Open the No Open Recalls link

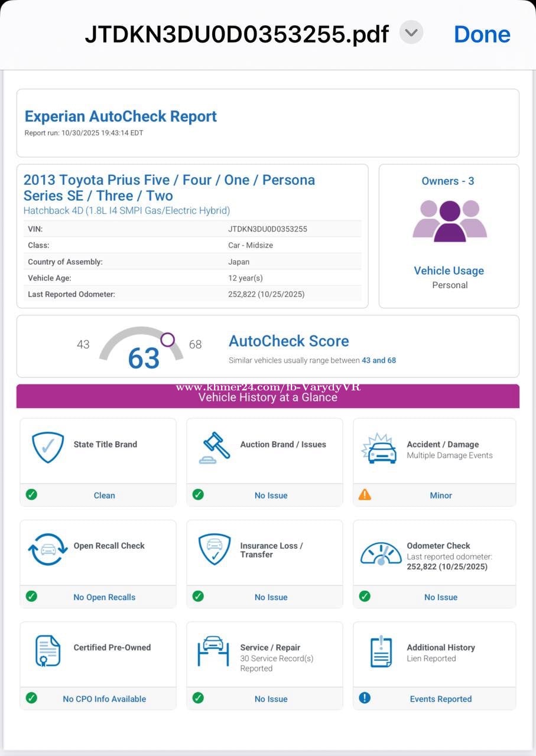click(104, 597)
